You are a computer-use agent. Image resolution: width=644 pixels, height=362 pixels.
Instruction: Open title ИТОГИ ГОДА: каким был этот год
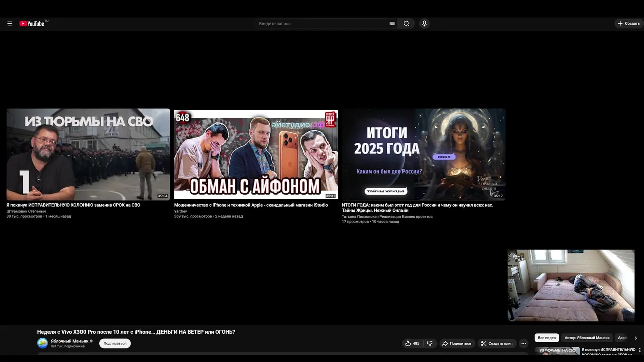pyautogui.click(x=418, y=208)
